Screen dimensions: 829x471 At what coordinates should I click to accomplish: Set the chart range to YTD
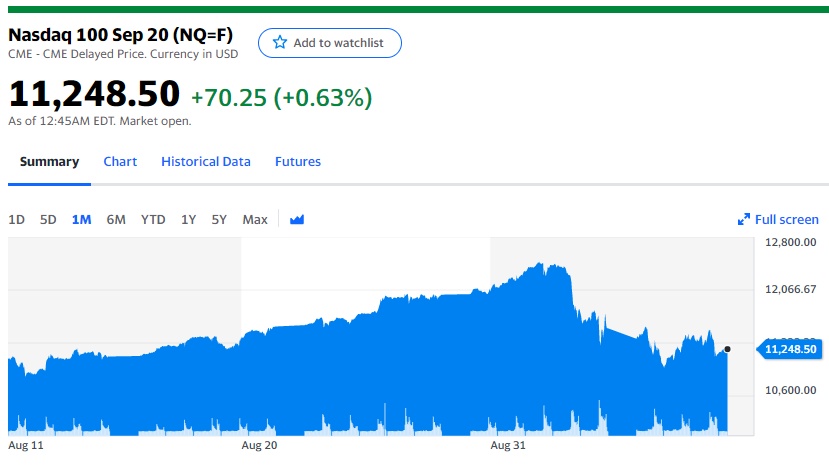point(153,219)
